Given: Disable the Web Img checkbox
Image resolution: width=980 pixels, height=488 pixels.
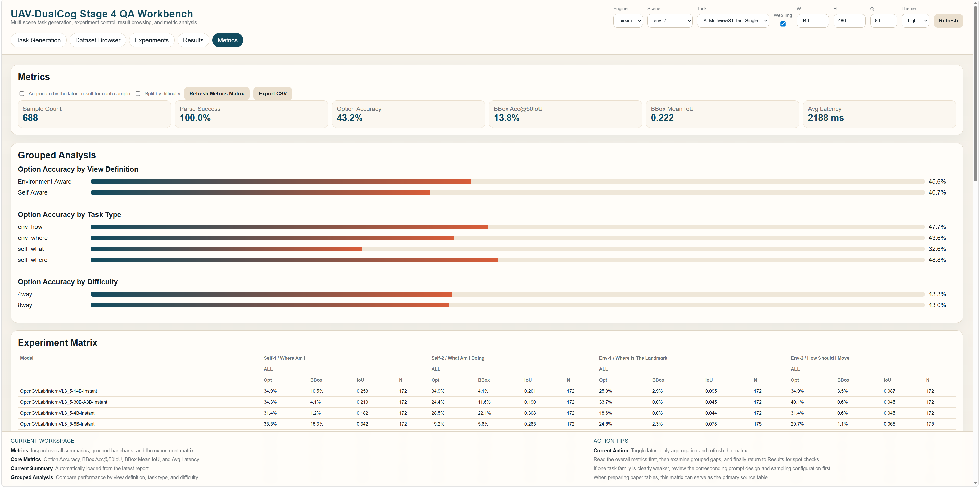Looking at the screenshot, I should coord(782,24).
